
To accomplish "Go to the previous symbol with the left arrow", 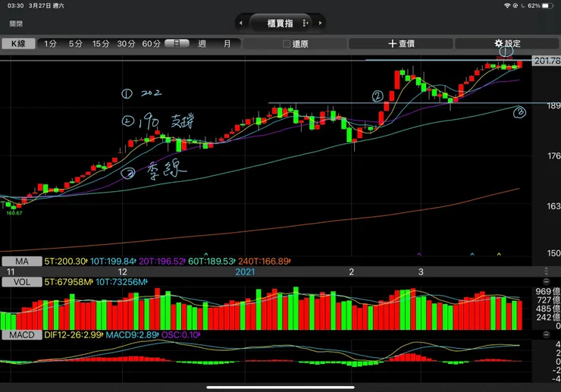I will [x=241, y=23].
